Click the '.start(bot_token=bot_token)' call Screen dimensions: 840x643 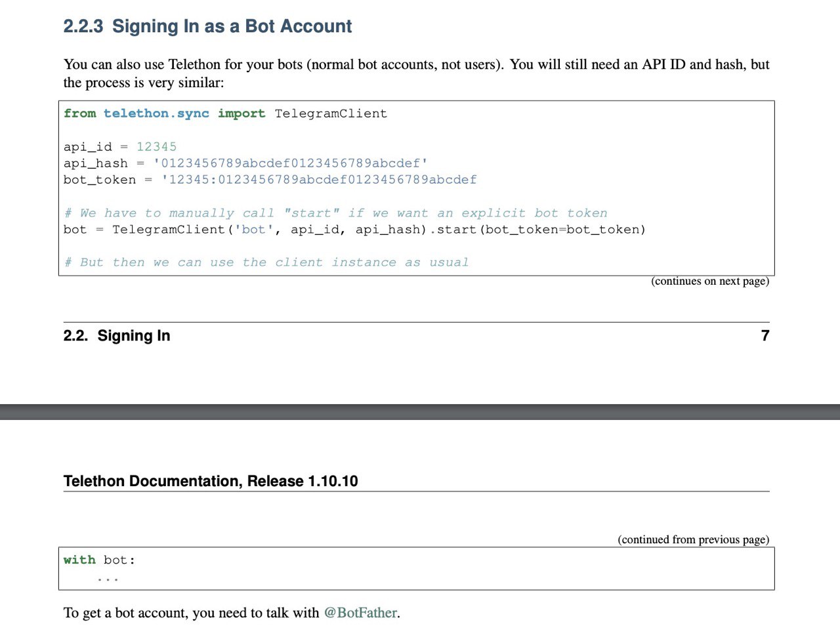[537, 230]
